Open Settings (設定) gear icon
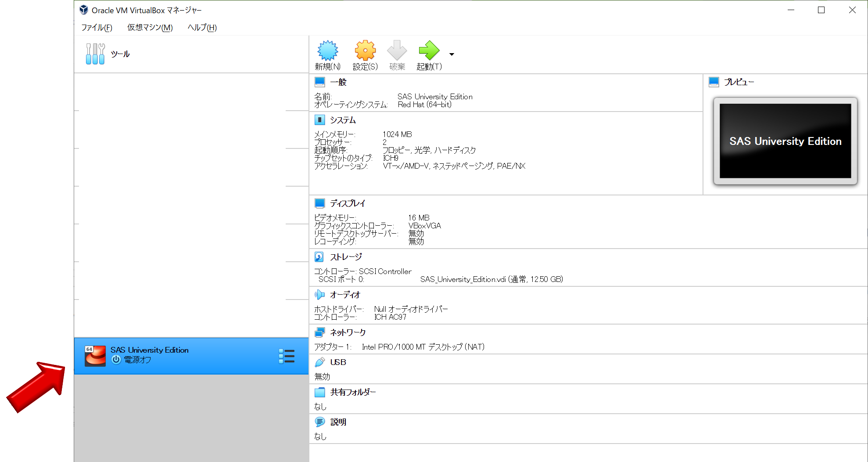This screenshot has width=868, height=462. click(x=365, y=51)
